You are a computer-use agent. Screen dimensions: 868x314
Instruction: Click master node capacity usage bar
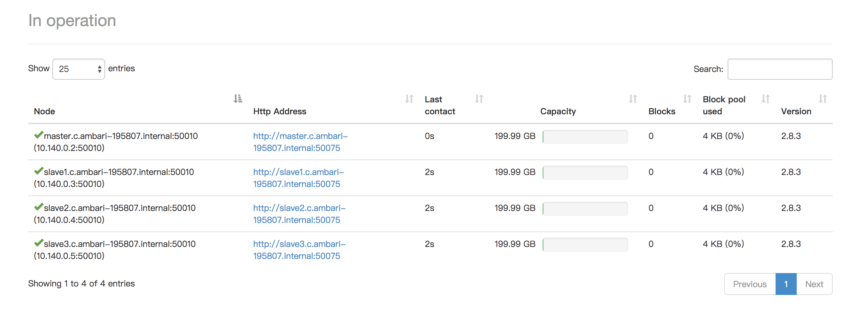pyautogui.click(x=585, y=137)
